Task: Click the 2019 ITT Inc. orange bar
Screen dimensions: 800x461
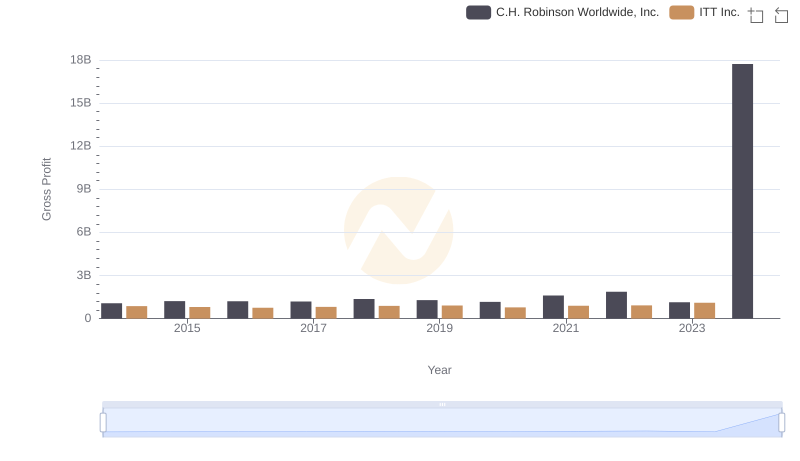Action: pyautogui.click(x=452, y=312)
